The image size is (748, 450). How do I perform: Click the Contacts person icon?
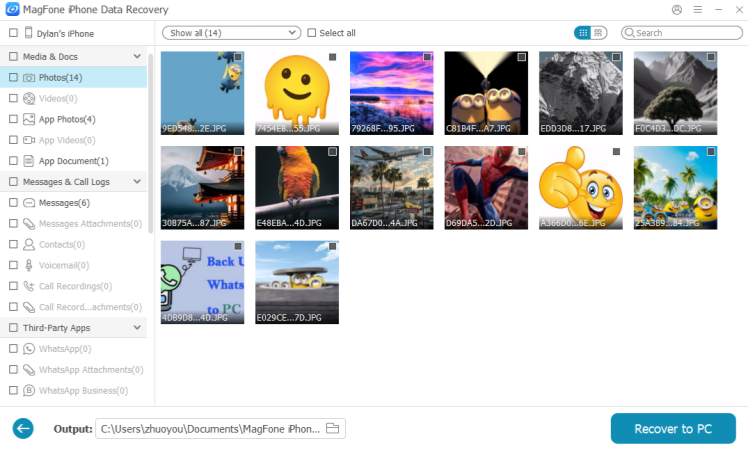tap(29, 244)
